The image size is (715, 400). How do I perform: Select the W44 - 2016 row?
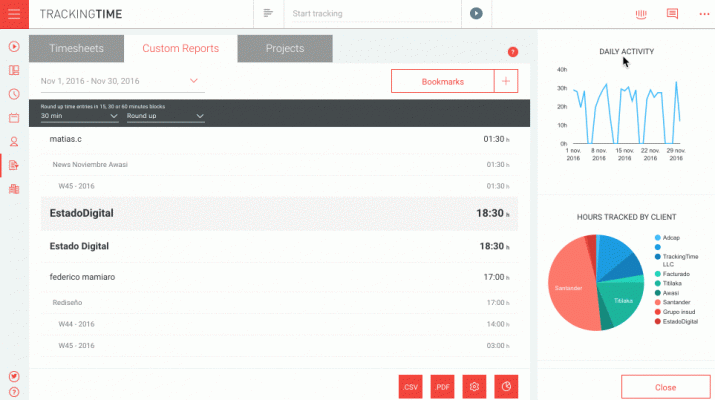tap(279, 324)
